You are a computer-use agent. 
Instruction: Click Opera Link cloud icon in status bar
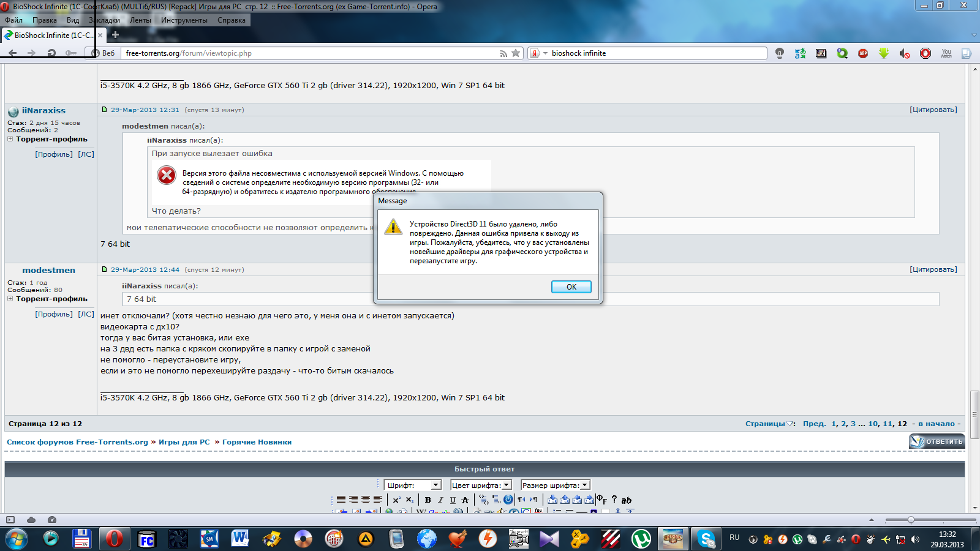click(31, 520)
